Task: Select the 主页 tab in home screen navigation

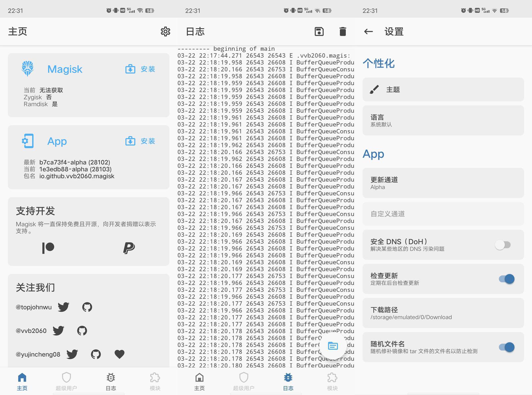Action: [22, 382]
